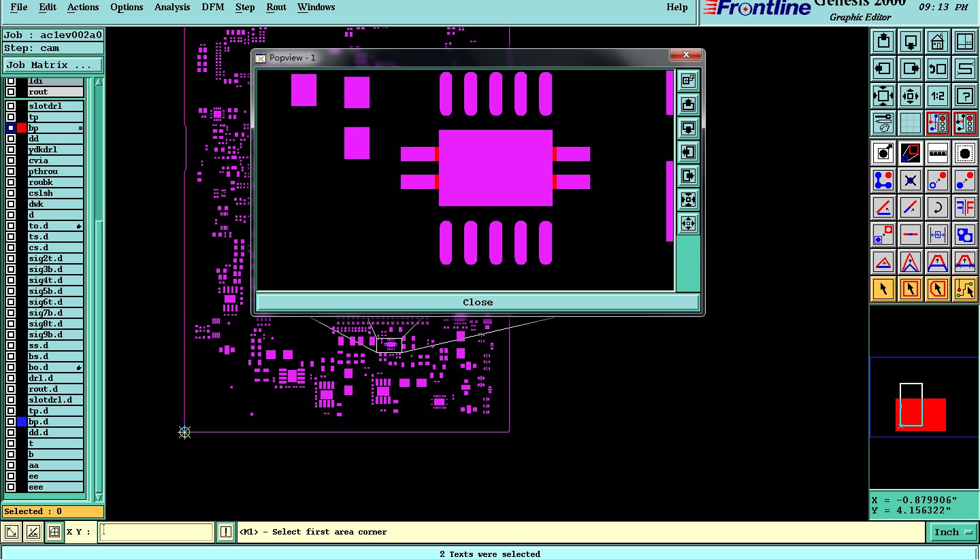The image size is (980, 559).
Task: Open the Rout menu
Action: point(276,7)
